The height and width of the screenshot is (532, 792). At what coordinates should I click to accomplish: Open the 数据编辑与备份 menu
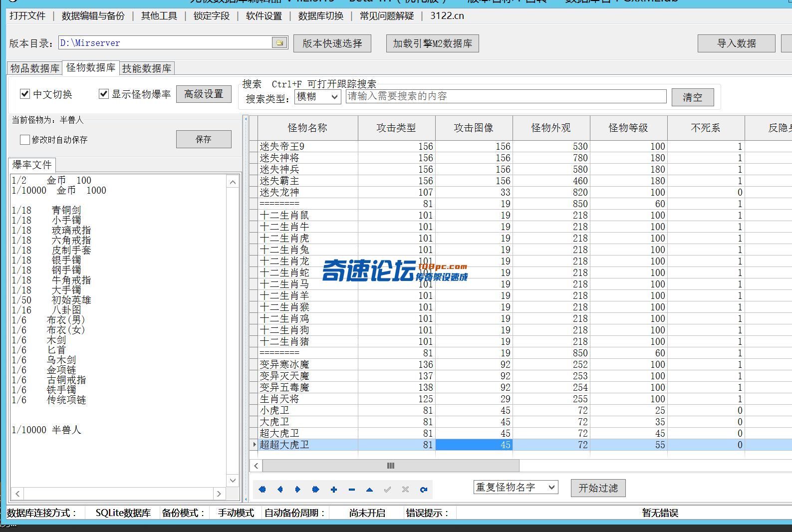[93, 16]
